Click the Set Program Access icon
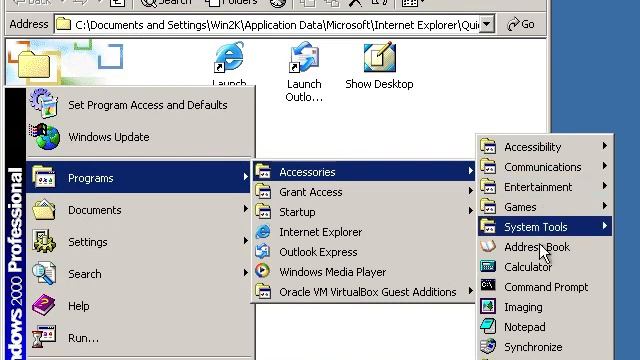640x360 pixels. (44, 104)
